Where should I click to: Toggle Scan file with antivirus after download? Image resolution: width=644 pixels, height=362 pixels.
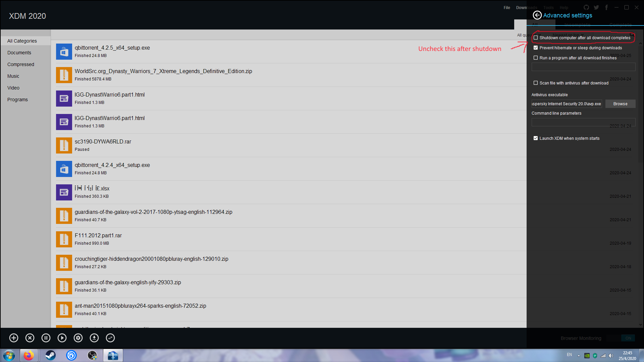point(536,83)
